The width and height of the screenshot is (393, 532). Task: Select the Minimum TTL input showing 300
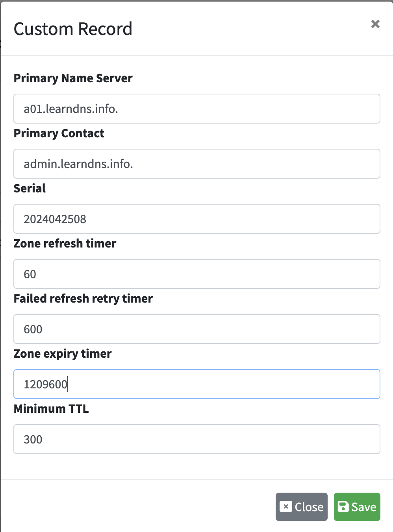coord(197,439)
